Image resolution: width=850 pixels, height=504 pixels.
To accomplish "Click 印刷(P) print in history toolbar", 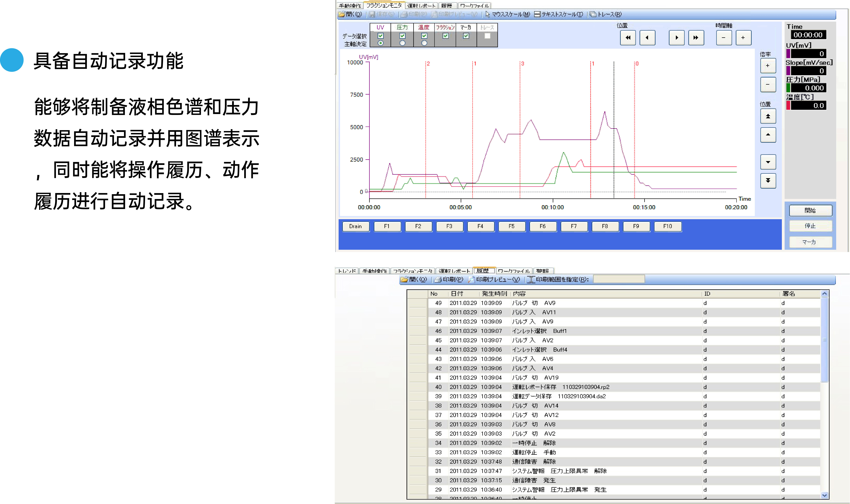I will [449, 280].
